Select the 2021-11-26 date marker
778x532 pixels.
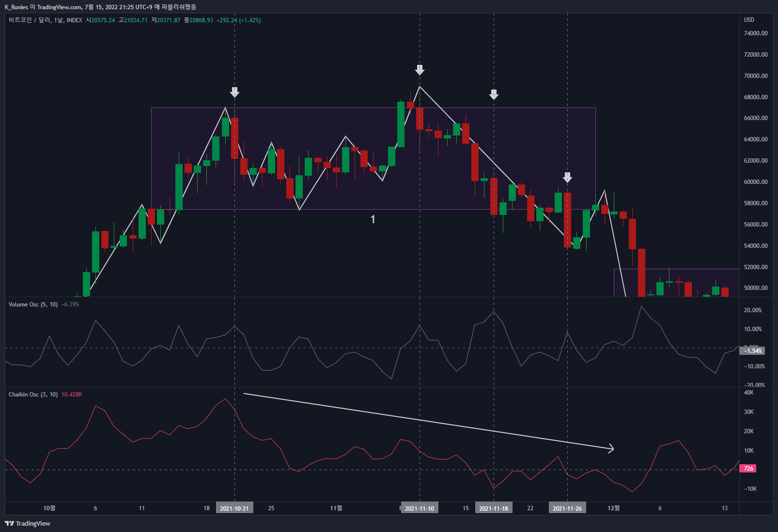567,508
